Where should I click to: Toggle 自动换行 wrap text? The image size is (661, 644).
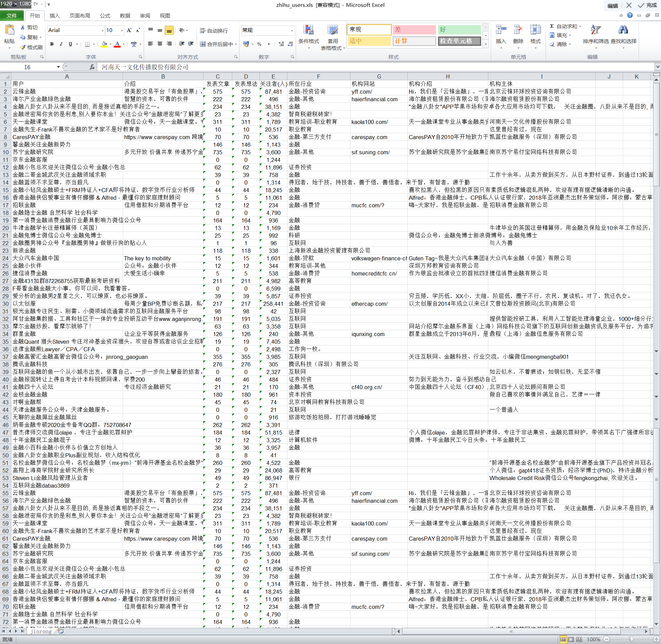(x=214, y=31)
